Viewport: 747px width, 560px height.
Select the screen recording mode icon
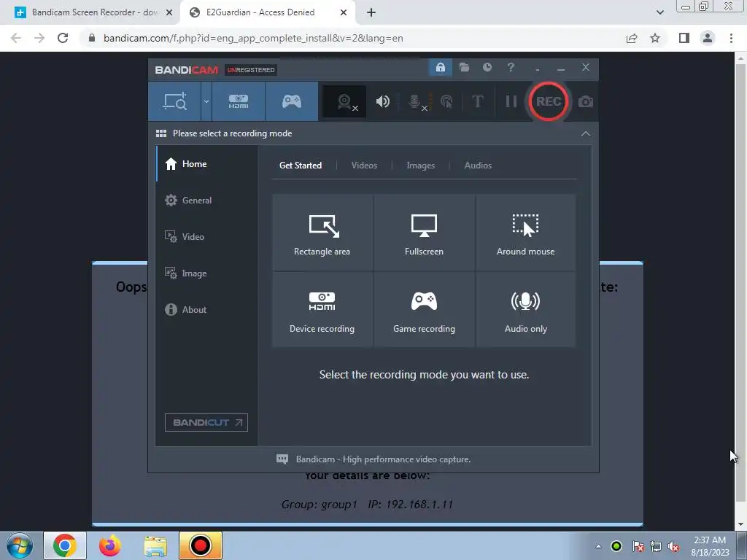pos(175,101)
